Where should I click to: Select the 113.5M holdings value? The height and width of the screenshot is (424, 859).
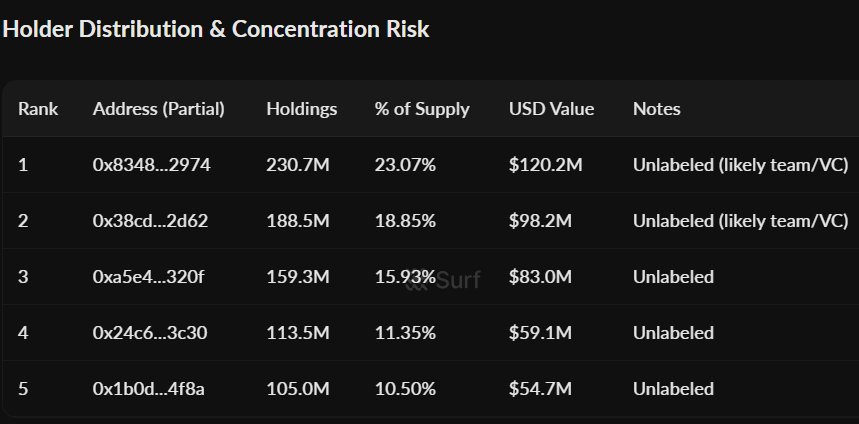[297, 332]
